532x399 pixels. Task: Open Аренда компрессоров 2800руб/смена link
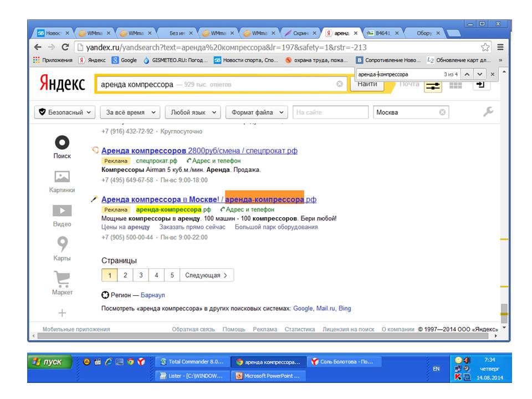199,151
